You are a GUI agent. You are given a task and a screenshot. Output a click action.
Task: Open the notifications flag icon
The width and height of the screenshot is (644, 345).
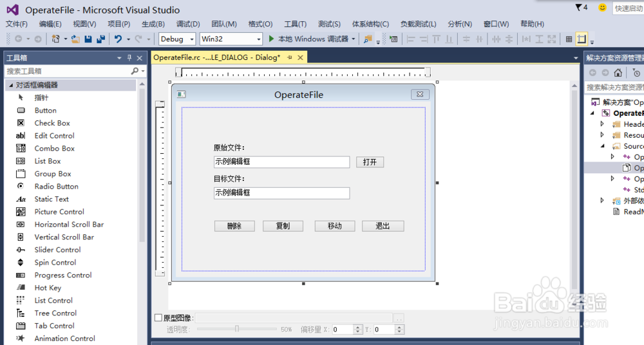579,7
